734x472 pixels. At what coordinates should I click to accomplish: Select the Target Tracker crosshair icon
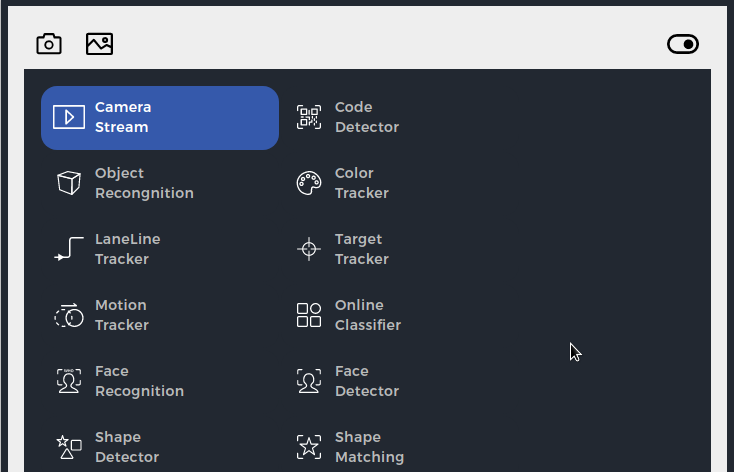coord(309,249)
